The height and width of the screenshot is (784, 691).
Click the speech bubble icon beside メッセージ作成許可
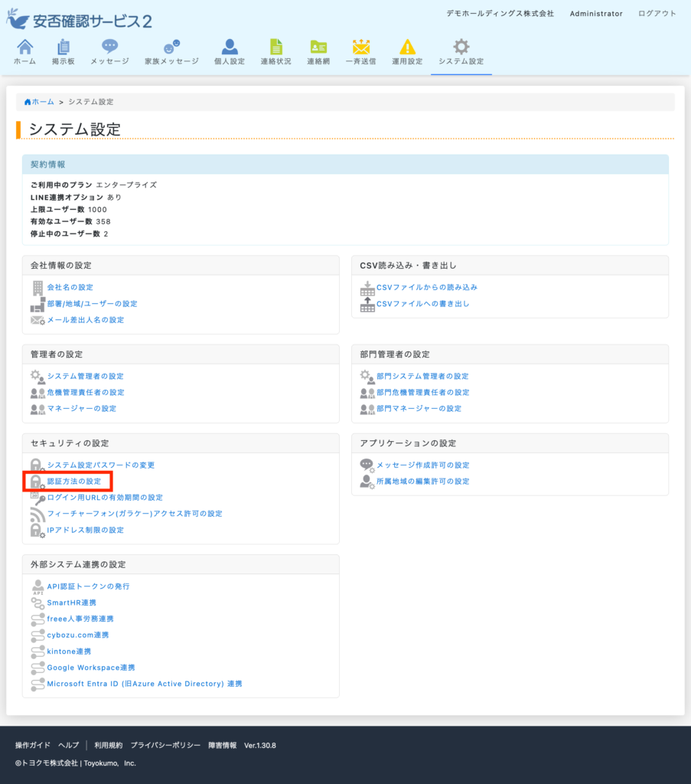367,465
